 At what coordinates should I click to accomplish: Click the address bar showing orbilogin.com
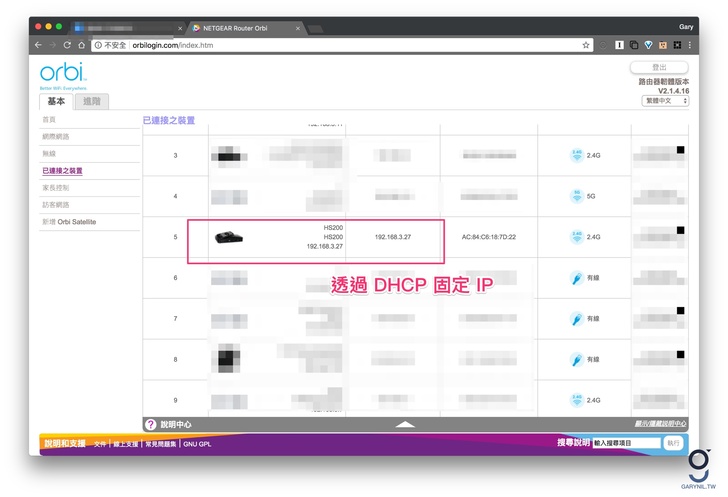tap(342, 45)
